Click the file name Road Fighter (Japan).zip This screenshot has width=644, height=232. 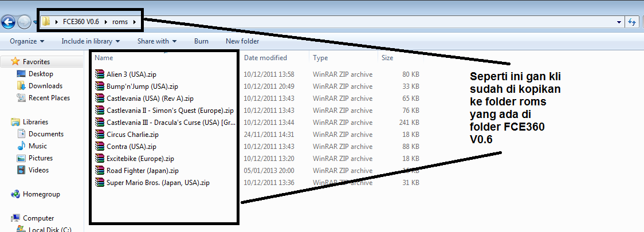pyautogui.click(x=143, y=170)
